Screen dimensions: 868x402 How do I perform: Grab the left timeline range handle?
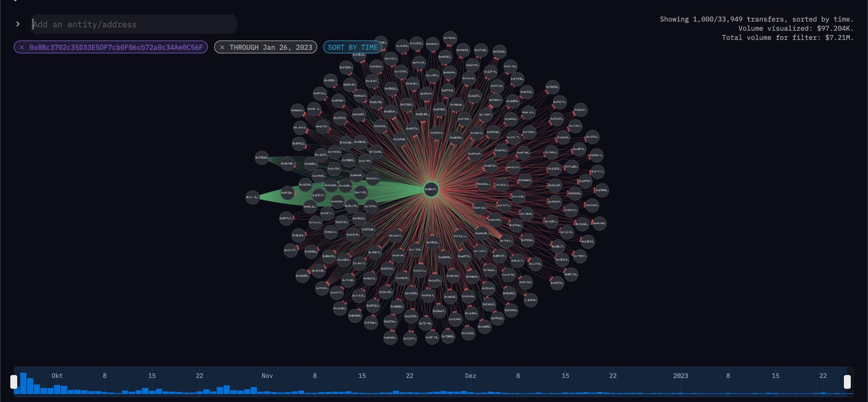tap(14, 382)
